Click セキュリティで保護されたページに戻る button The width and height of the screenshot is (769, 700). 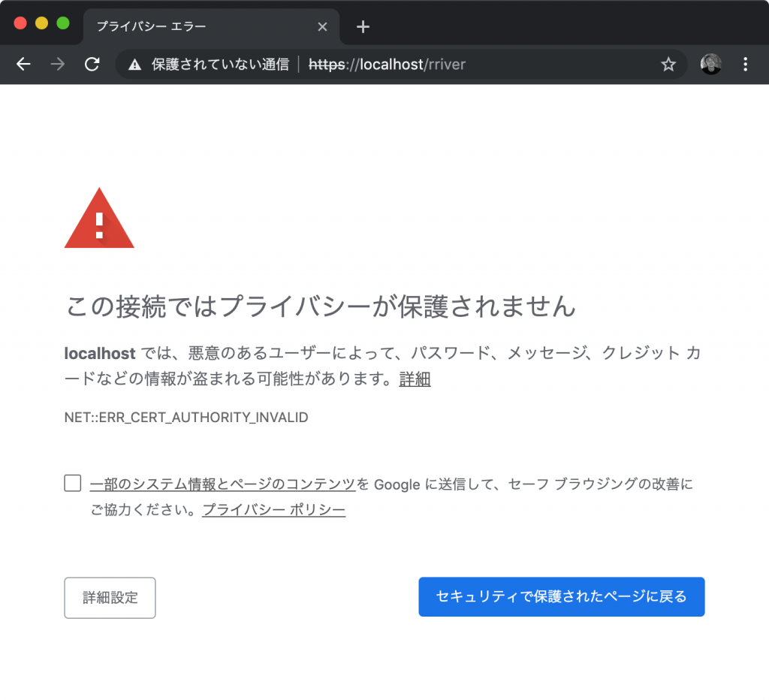[561, 596]
